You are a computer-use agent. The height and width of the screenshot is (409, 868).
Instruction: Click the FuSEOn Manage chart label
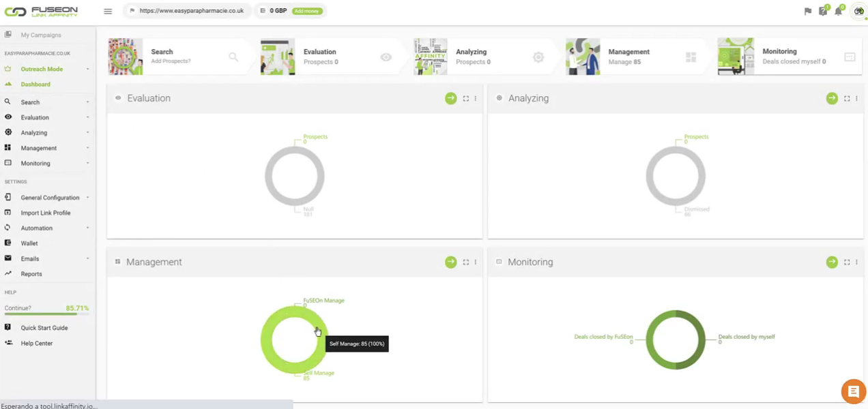click(x=323, y=301)
